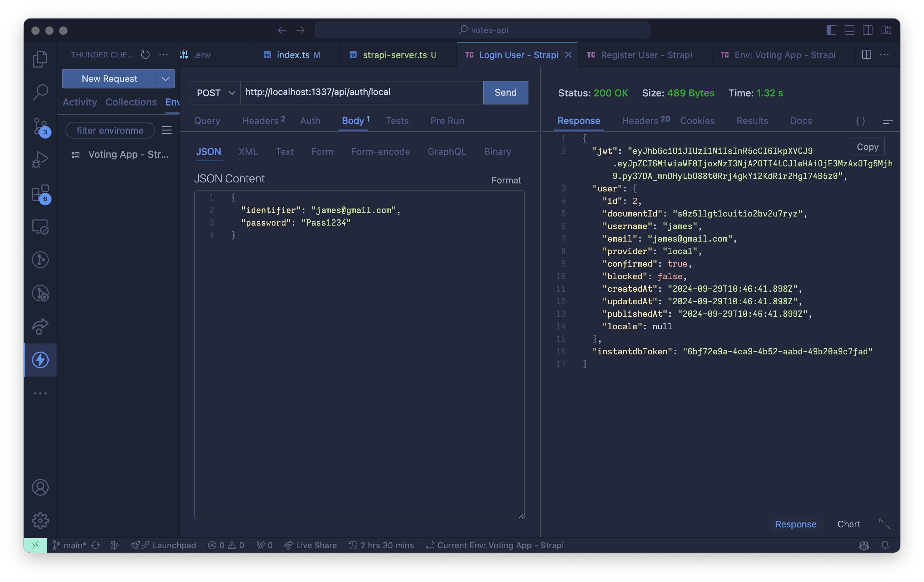
Task: Switch the response view to Chart
Action: pos(849,524)
